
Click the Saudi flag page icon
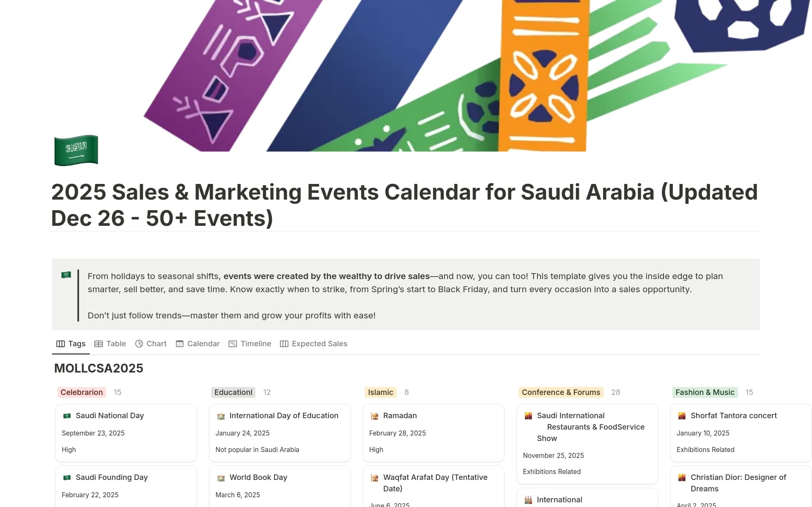[x=76, y=151]
